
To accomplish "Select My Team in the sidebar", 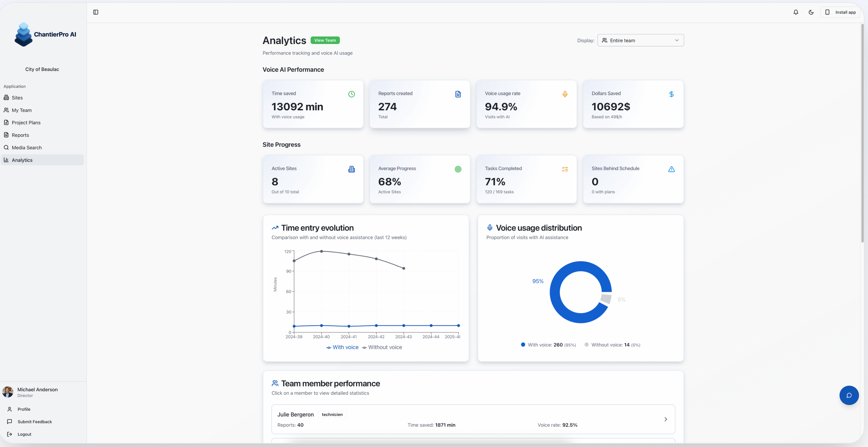I will pos(21,110).
